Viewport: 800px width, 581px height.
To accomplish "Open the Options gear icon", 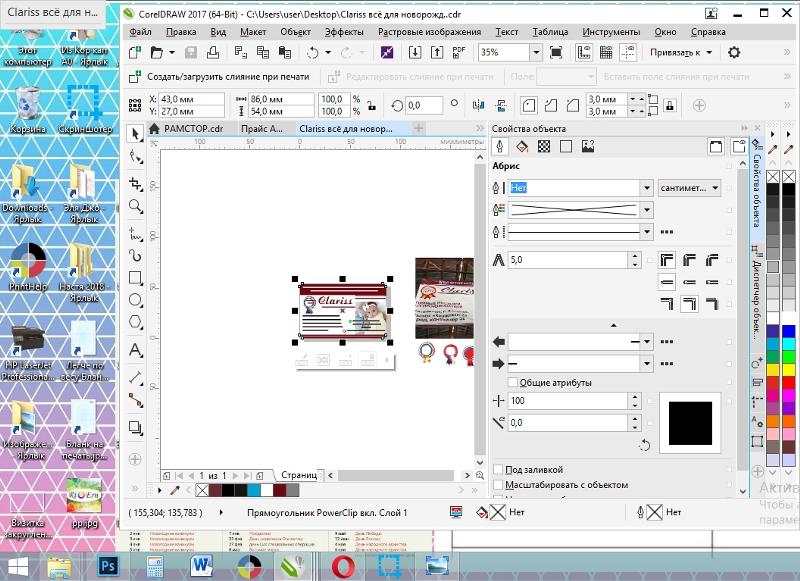I will [x=734, y=52].
